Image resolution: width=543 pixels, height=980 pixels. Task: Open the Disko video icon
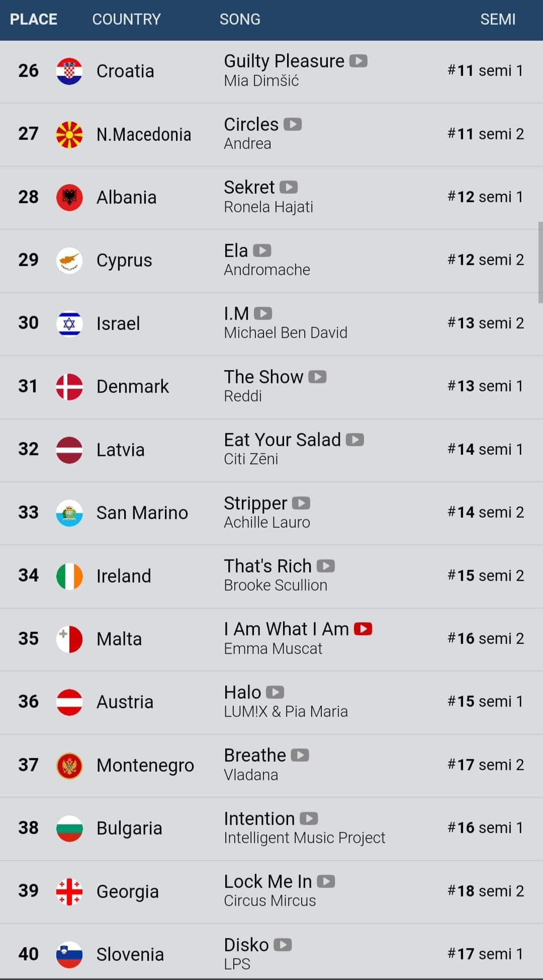tap(283, 945)
